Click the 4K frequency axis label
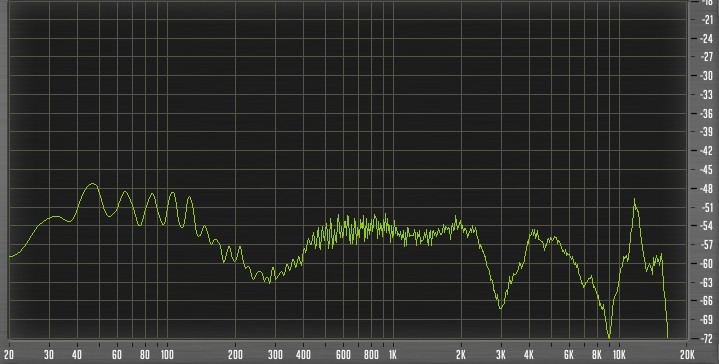This screenshot has height=364, width=719. (529, 354)
